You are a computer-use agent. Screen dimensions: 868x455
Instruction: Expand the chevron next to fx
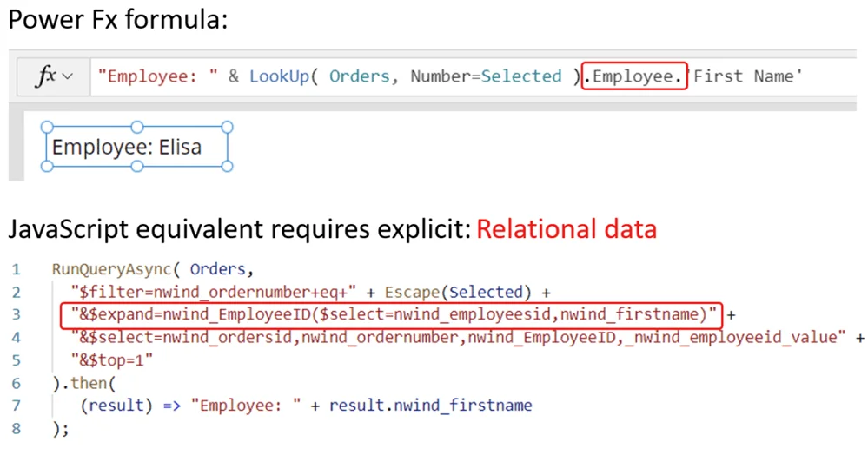tap(68, 76)
